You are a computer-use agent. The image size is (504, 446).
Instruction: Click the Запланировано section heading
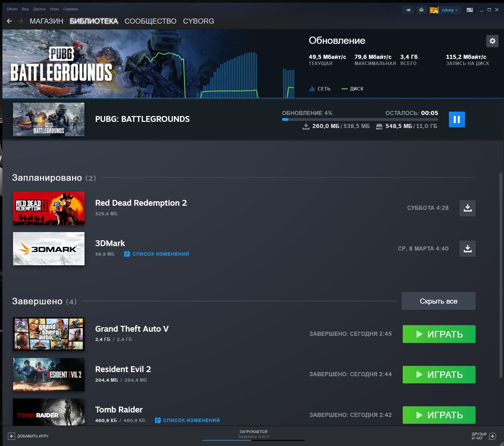(x=47, y=178)
